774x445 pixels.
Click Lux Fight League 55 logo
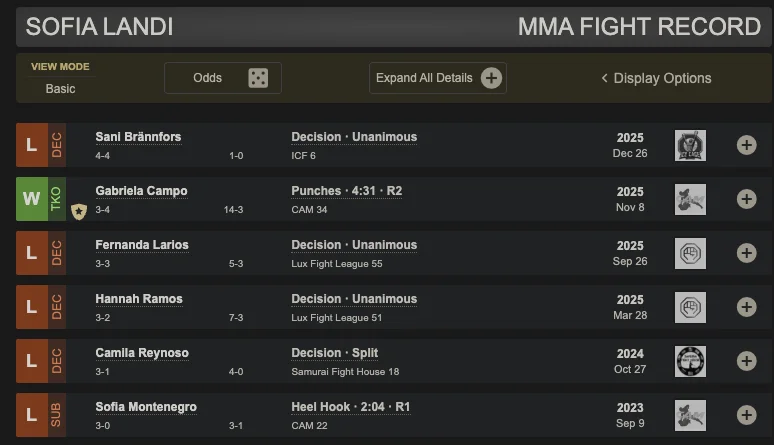690,253
